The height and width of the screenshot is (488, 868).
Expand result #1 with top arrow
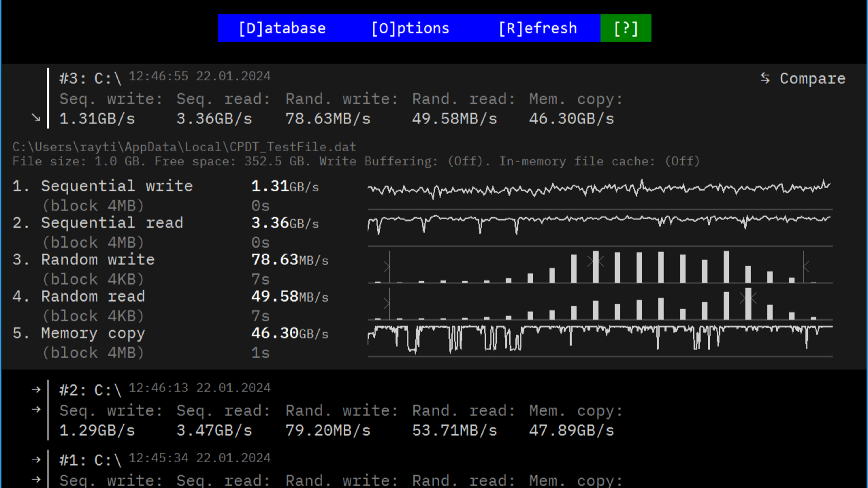click(x=36, y=460)
